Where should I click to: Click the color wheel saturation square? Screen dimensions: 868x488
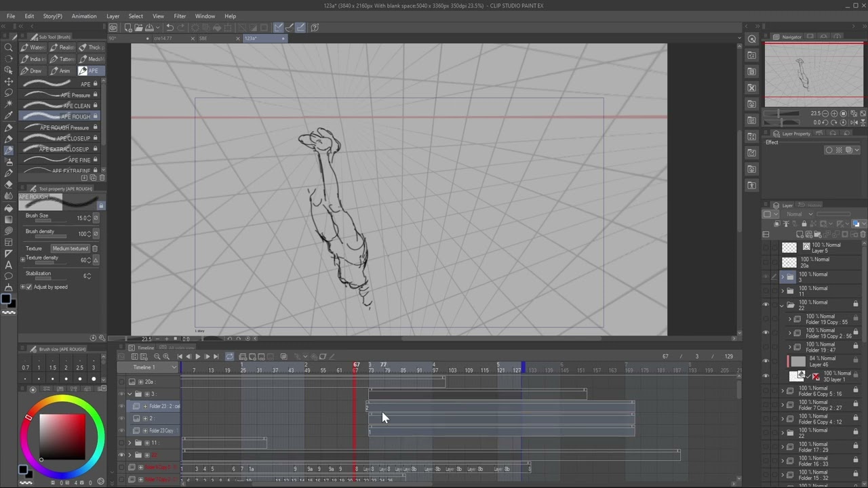(62, 437)
